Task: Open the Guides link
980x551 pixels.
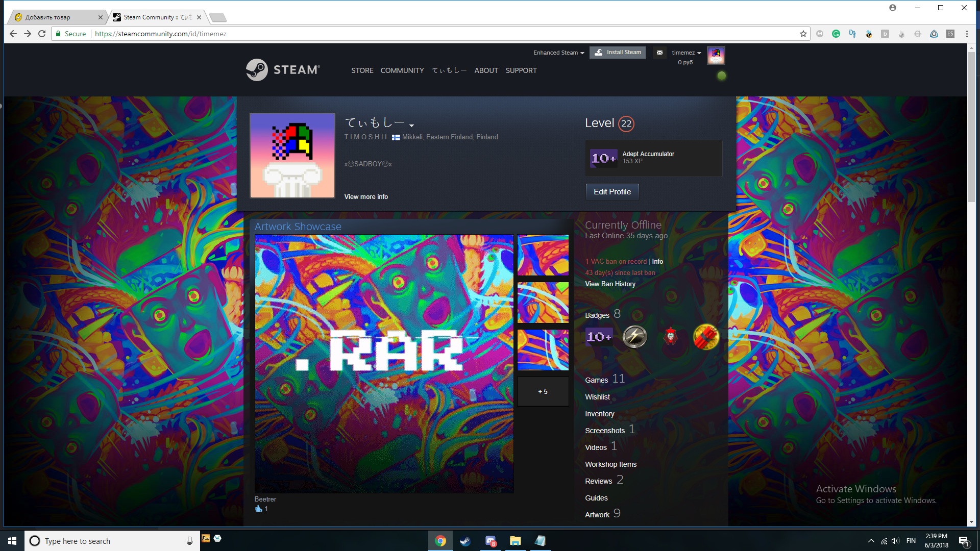Action: click(x=596, y=498)
